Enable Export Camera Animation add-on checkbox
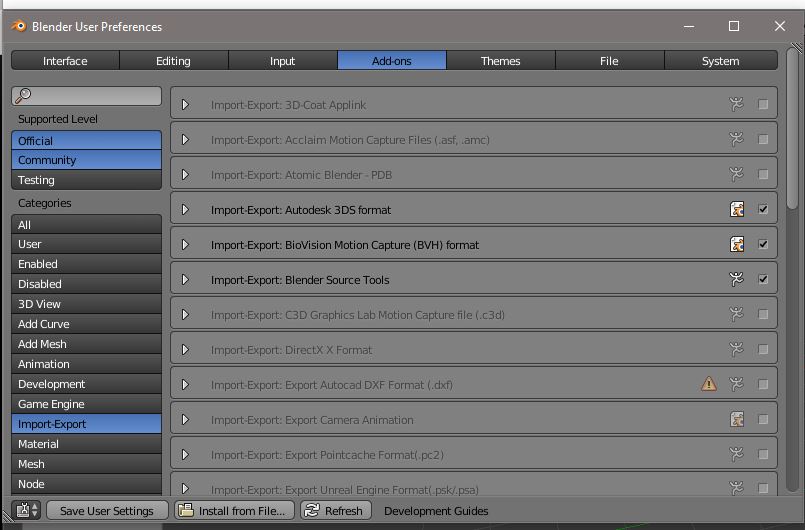 [763, 419]
